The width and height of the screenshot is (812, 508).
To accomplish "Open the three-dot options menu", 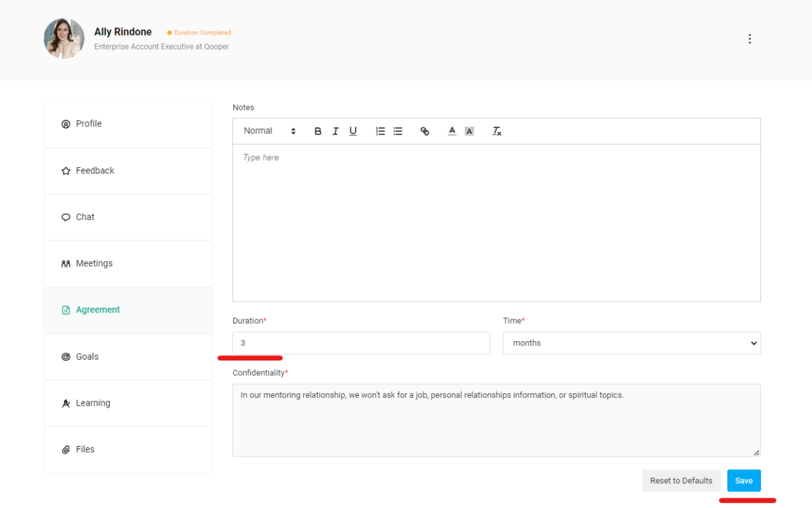I will (749, 39).
